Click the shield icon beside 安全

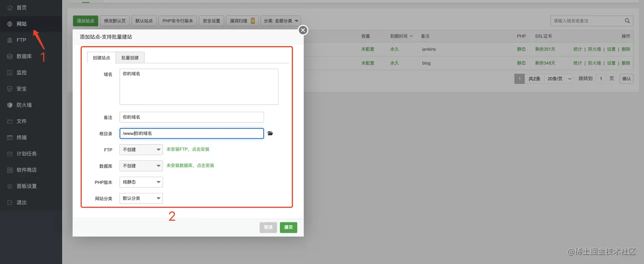point(9,89)
